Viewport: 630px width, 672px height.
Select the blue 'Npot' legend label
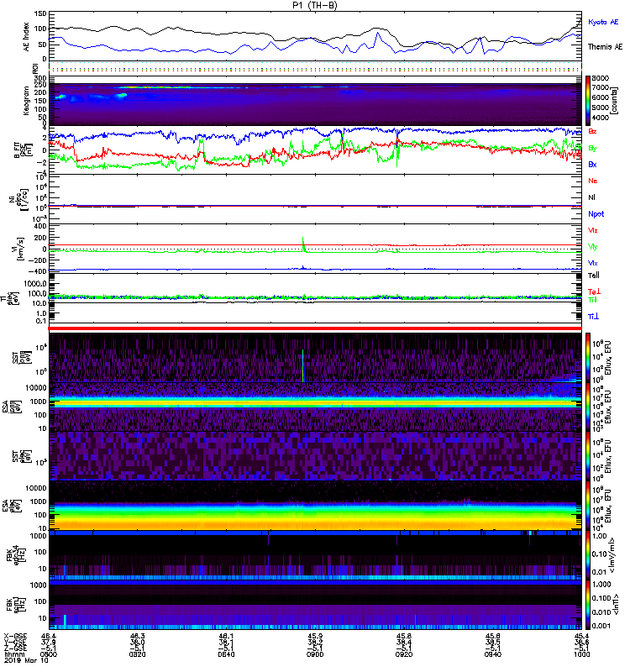coord(596,214)
